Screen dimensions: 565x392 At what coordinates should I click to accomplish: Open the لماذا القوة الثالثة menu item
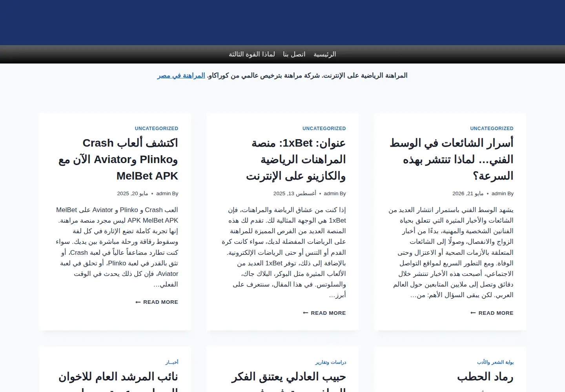[x=252, y=54]
